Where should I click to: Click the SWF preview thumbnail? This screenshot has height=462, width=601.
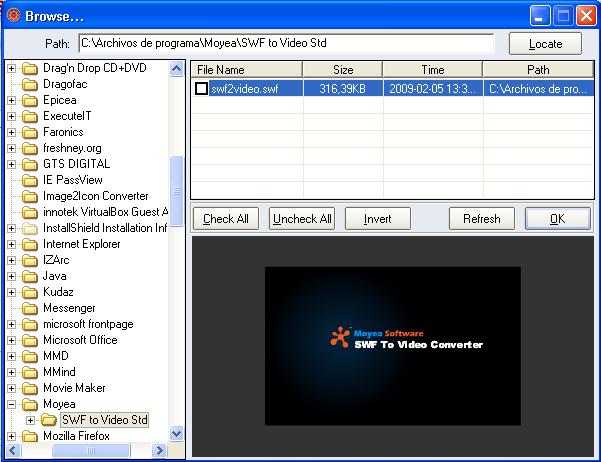tap(392, 346)
